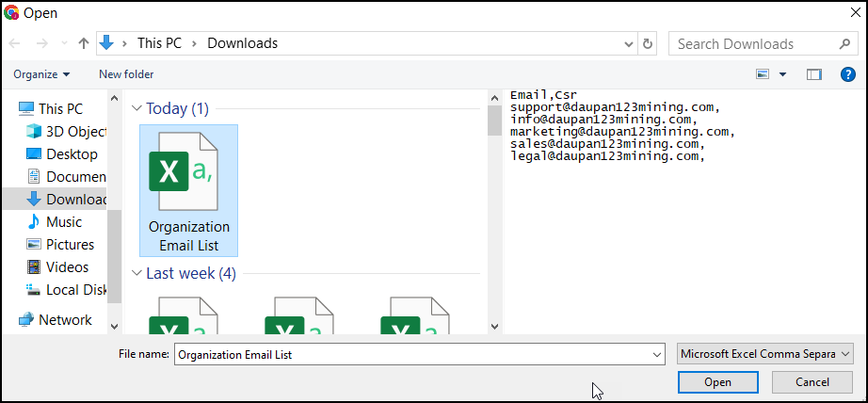Viewport: 868px width, 403px height.
Task: Click the change view icon
Action: (763, 74)
